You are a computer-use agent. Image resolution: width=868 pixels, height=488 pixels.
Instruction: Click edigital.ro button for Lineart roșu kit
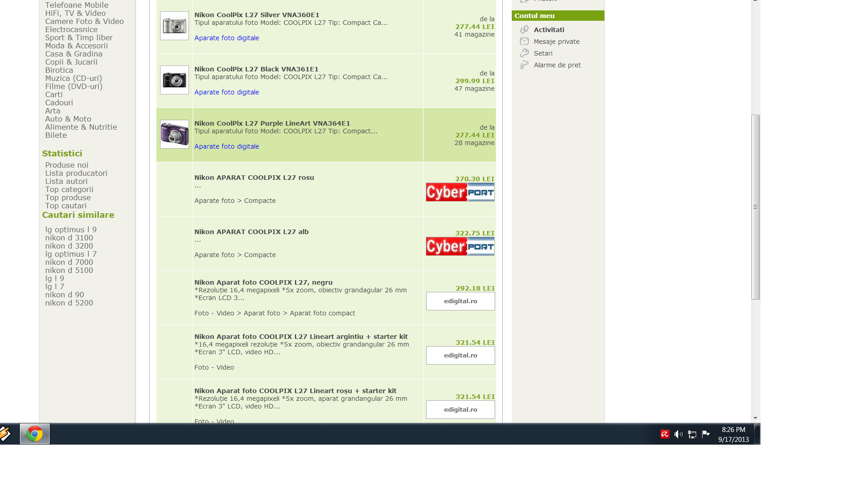coord(460,410)
